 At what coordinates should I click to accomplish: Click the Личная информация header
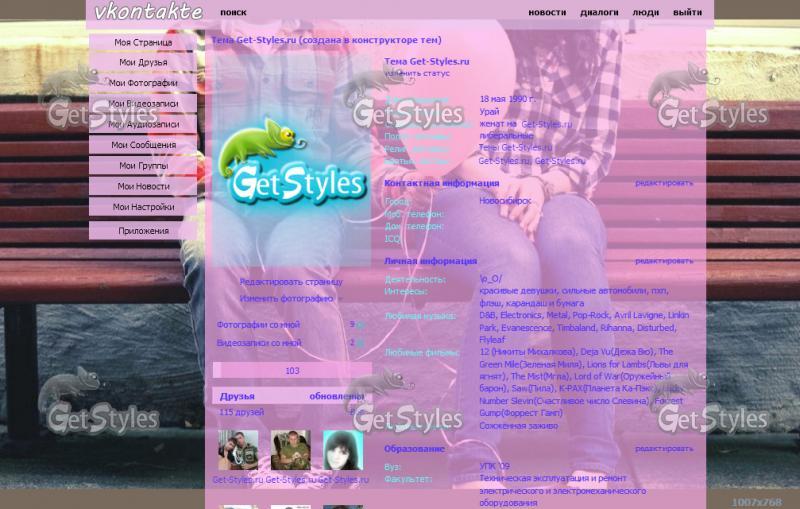coord(431,261)
